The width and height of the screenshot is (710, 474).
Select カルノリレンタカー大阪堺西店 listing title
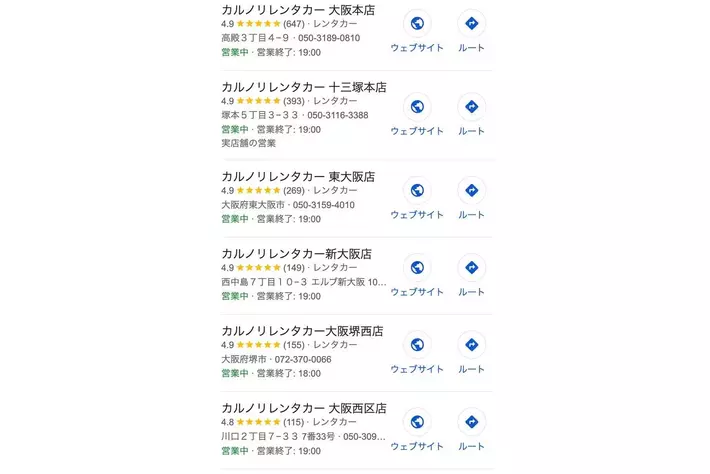[302, 331]
